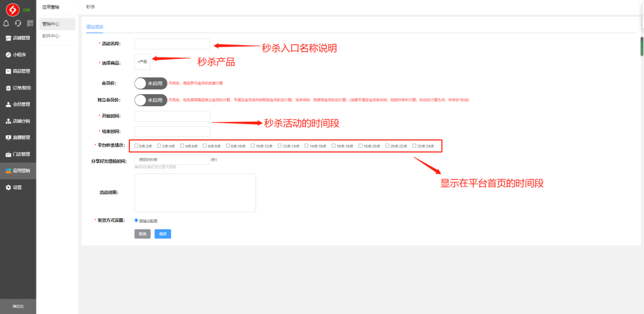Click the 秒杀 page title text
This screenshot has height=314, width=644.
(x=91, y=7)
